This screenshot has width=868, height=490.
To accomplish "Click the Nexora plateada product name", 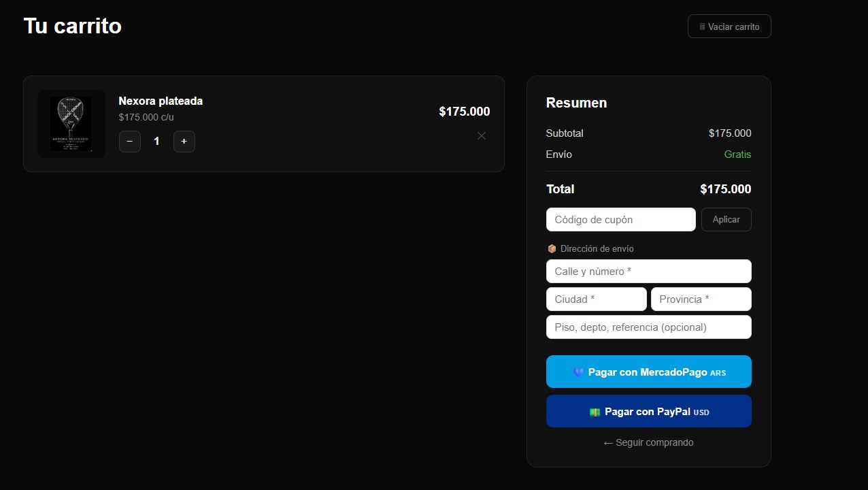I will (161, 101).
